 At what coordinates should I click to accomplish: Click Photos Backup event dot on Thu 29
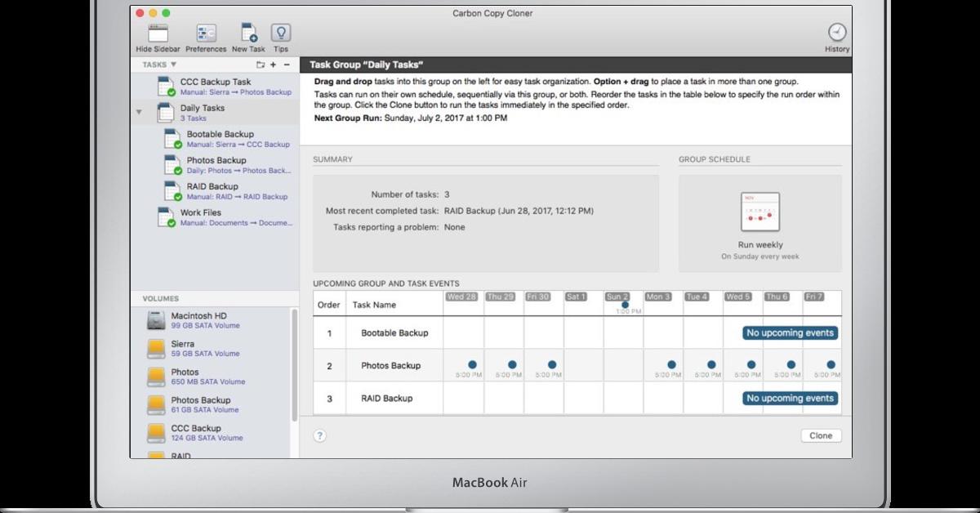pyautogui.click(x=512, y=365)
